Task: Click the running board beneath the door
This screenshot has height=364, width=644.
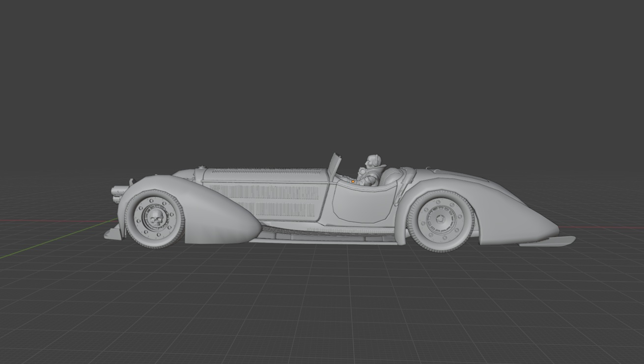Action: pos(324,239)
